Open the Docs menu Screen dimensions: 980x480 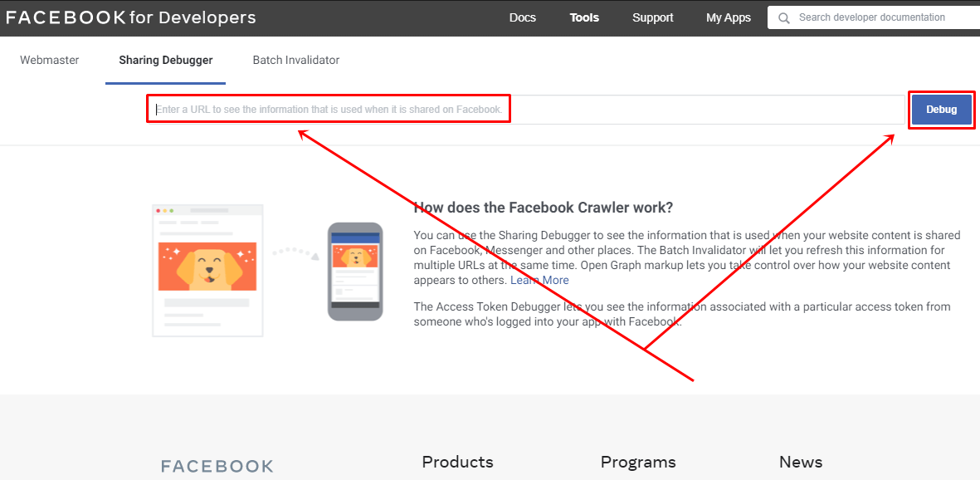point(522,17)
